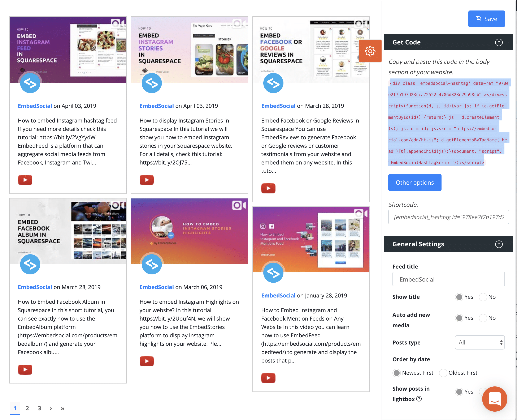Select No for Show title

click(x=483, y=297)
